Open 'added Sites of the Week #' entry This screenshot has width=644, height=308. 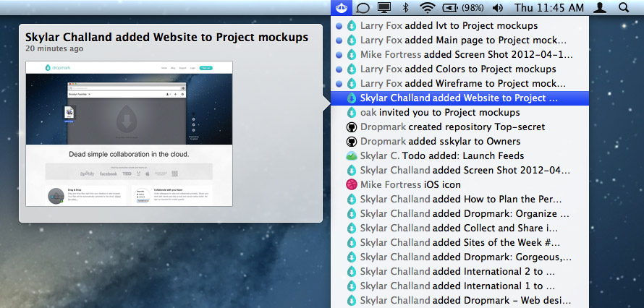pyautogui.click(x=459, y=242)
